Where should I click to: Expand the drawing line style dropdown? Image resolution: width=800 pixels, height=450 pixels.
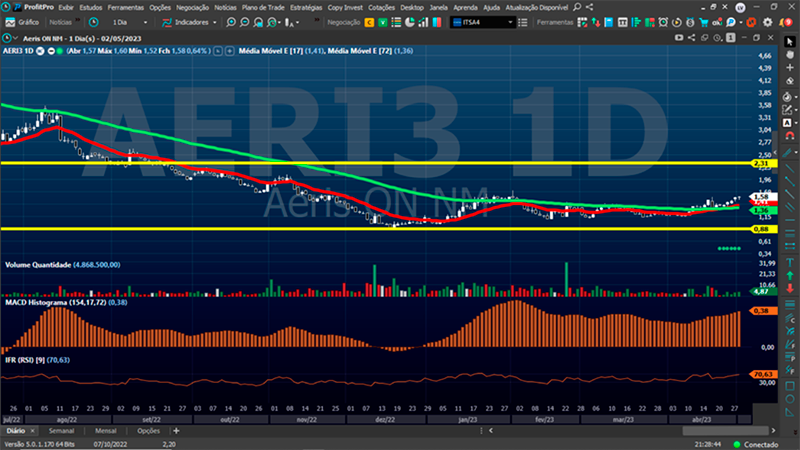(796, 152)
